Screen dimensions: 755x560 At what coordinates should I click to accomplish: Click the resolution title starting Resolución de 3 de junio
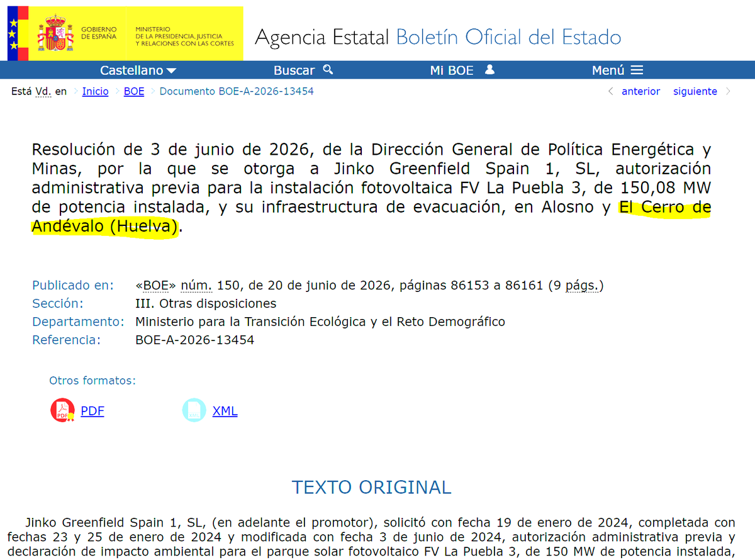tap(371, 188)
